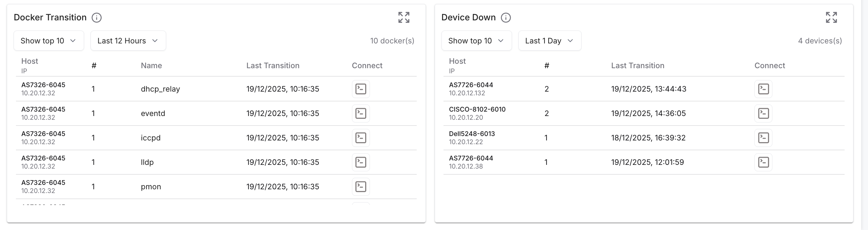Expand Docker Transition panel to fullscreen

403,17
